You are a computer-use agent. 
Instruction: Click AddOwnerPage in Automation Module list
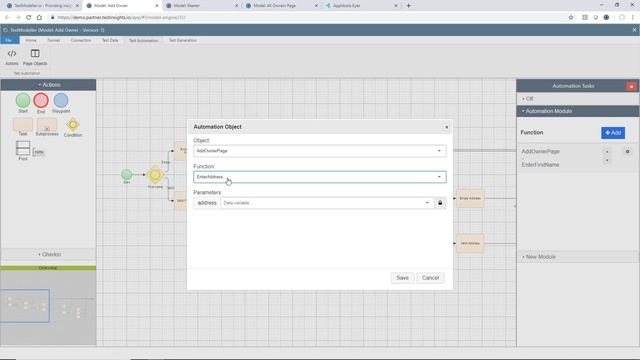pos(540,151)
